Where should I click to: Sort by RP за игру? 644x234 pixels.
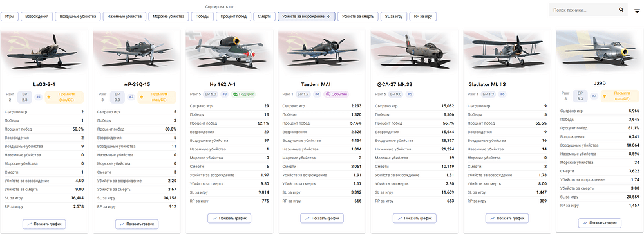[x=422, y=17]
